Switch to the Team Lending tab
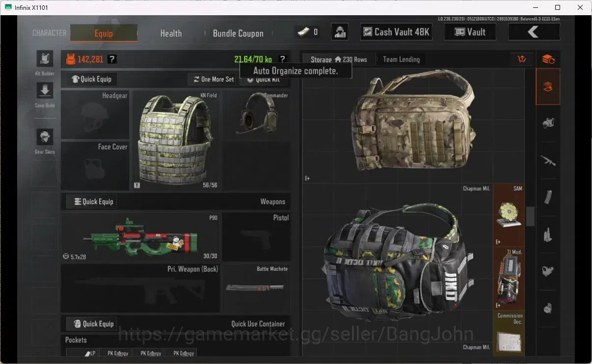Image resolution: width=592 pixels, height=364 pixels. pos(401,59)
